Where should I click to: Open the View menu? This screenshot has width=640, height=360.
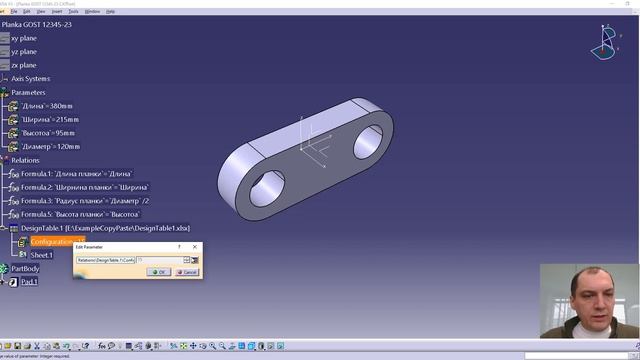tap(41, 11)
